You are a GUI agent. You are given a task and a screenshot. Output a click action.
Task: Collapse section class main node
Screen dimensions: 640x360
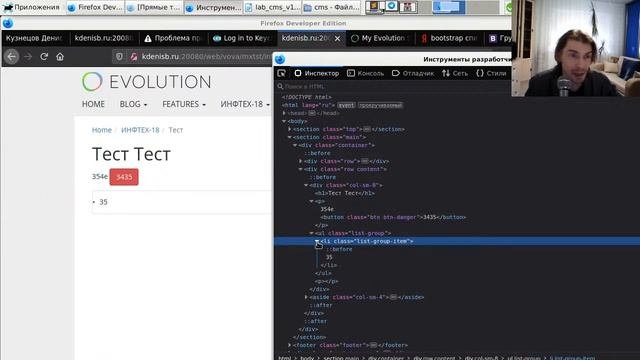(289, 137)
